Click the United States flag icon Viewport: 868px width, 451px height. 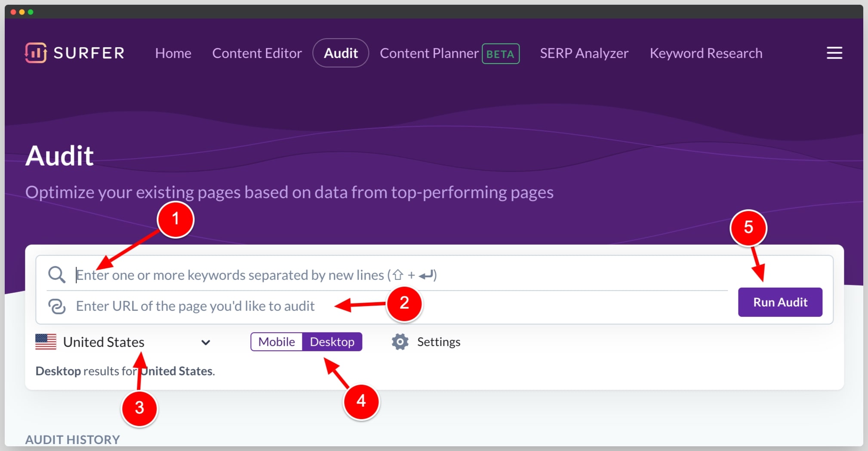(46, 341)
